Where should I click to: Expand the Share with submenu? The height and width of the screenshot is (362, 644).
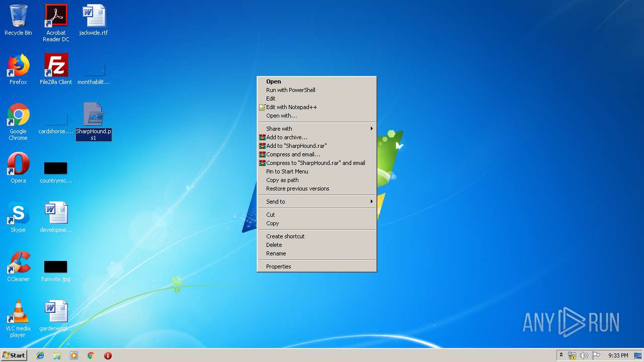click(x=316, y=129)
